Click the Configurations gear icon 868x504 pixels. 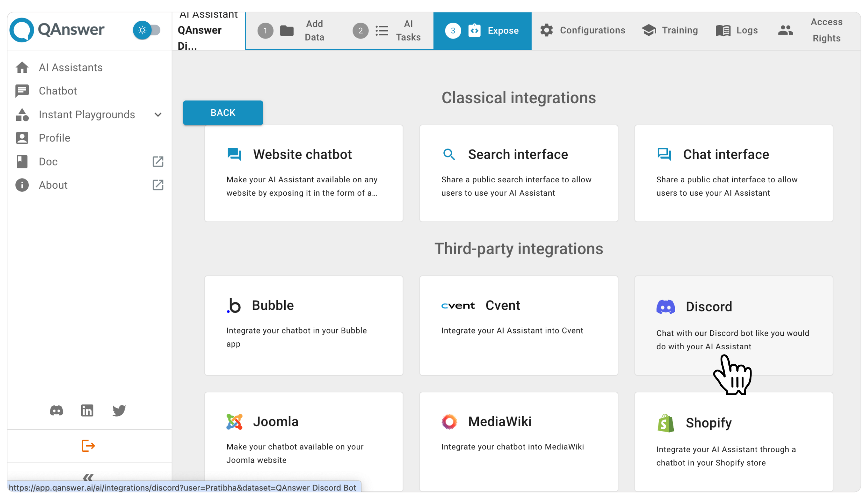pyautogui.click(x=546, y=30)
